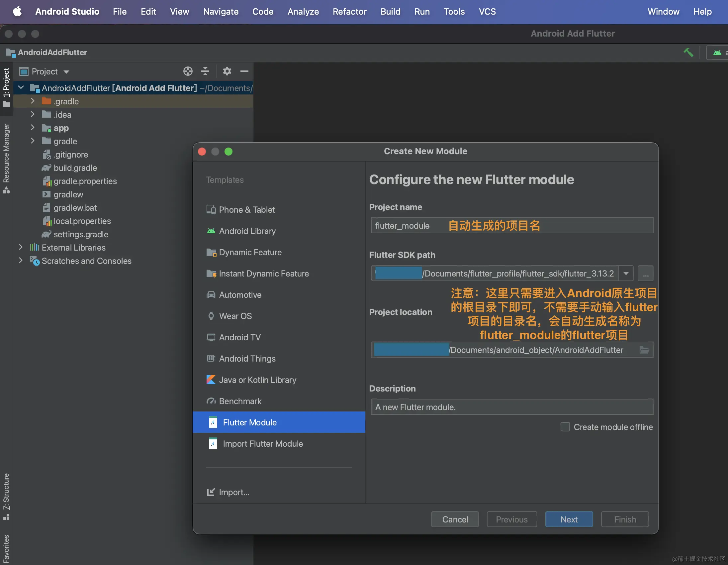
Task: Click the Next button
Action: 569,519
